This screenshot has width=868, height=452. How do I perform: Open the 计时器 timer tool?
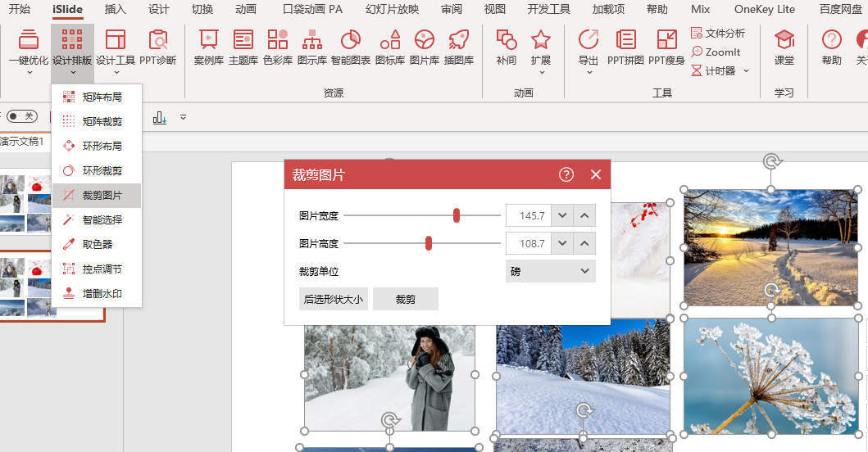click(714, 70)
